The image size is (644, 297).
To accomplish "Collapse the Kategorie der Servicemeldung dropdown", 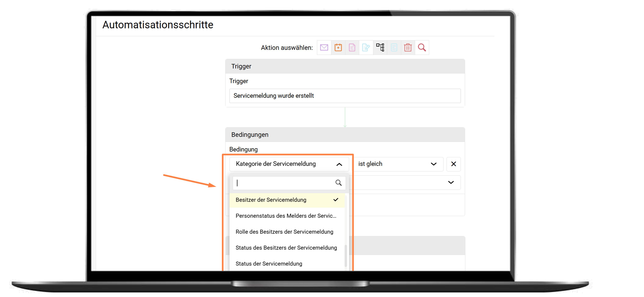I will click(289, 164).
